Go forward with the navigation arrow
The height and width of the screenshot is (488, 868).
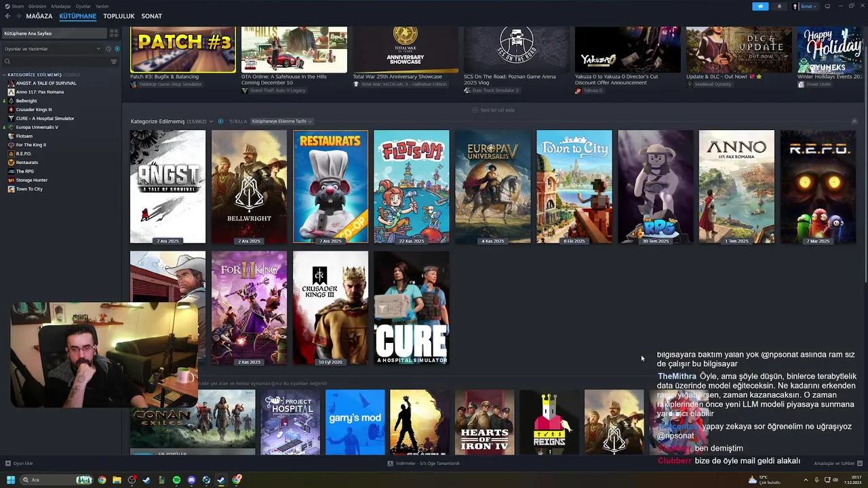coord(18,16)
